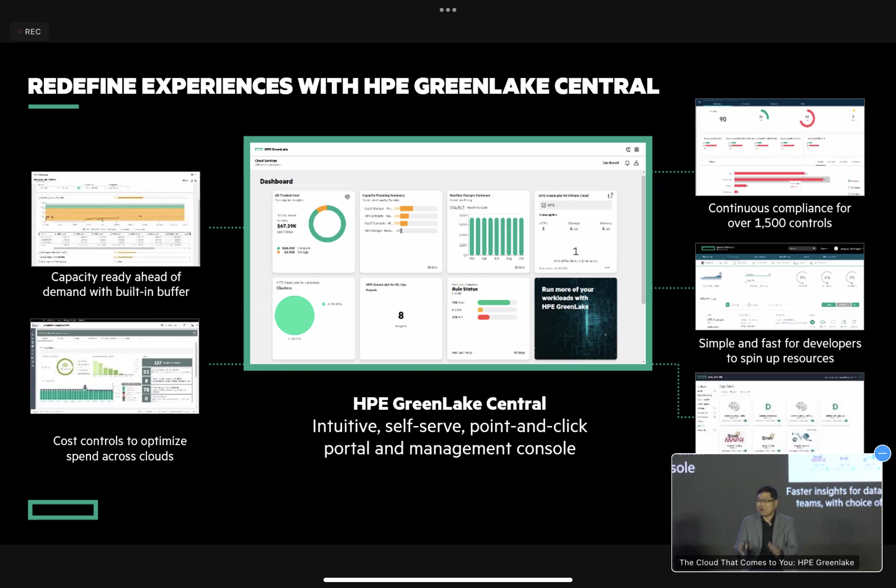Click the "Cost controls to optimize spend" caption
The height and width of the screenshot is (588, 896).
coord(120,449)
